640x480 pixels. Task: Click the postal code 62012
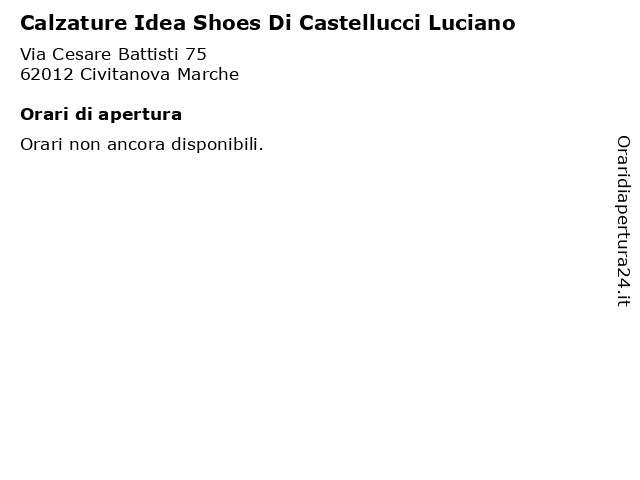[47, 74]
